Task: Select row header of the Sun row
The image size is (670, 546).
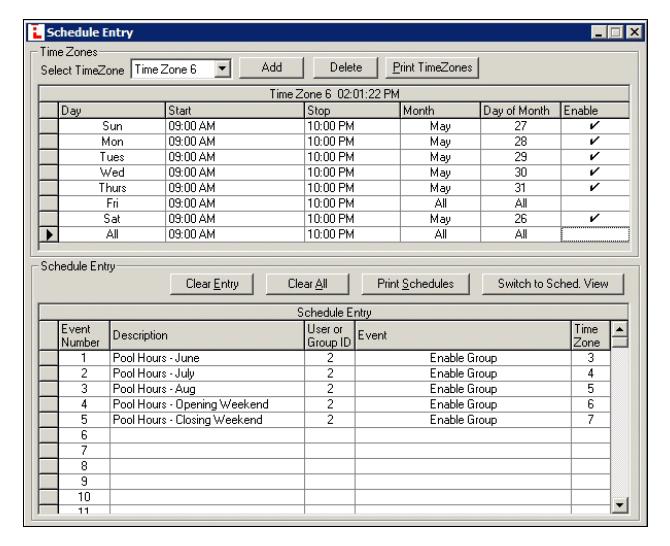Action: (x=49, y=126)
